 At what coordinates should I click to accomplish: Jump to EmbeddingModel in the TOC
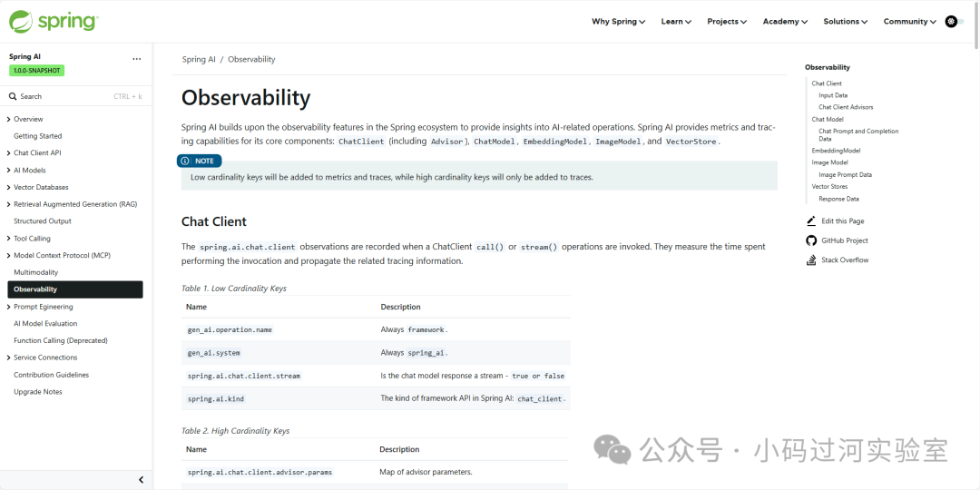(x=837, y=151)
